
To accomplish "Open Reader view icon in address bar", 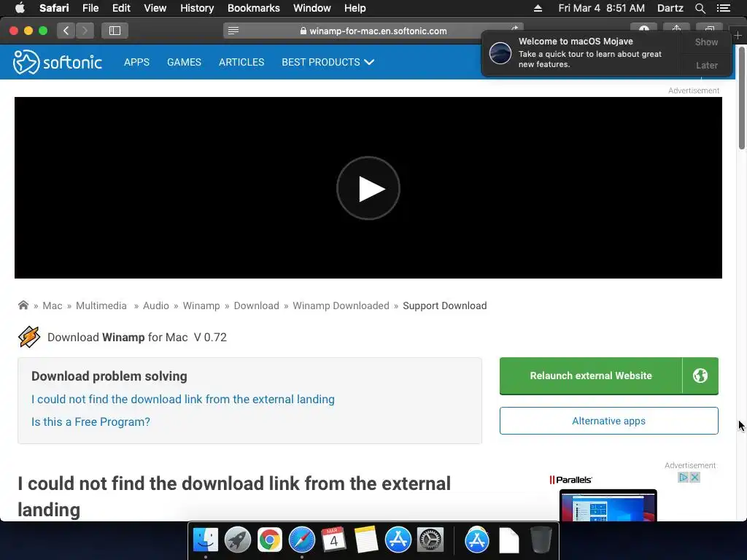I will pyautogui.click(x=233, y=31).
